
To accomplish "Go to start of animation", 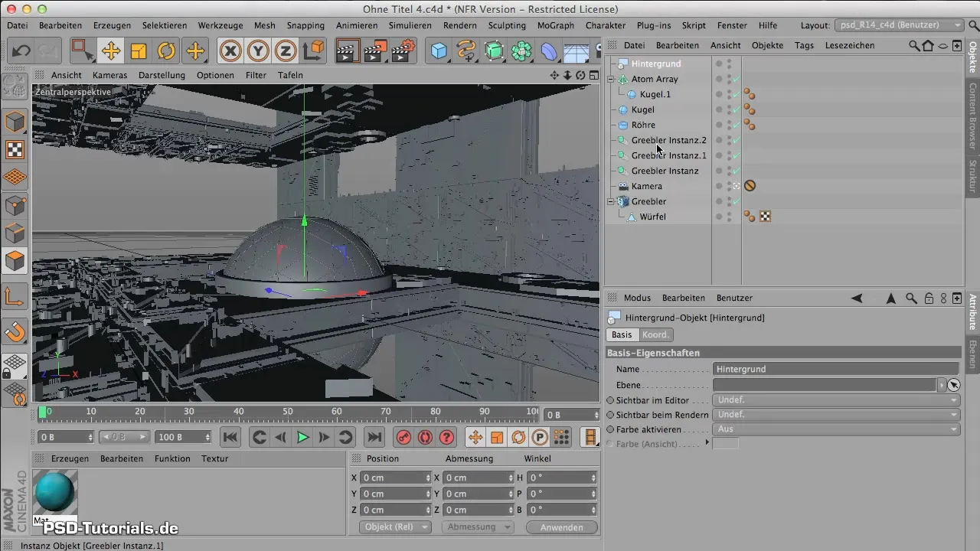I will 230,437.
